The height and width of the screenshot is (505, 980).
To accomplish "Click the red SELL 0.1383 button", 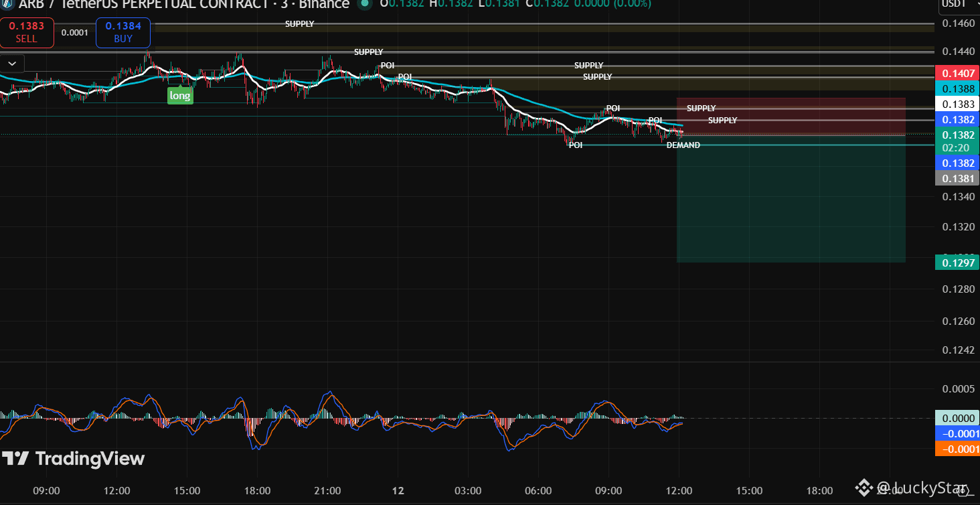I will point(26,32).
